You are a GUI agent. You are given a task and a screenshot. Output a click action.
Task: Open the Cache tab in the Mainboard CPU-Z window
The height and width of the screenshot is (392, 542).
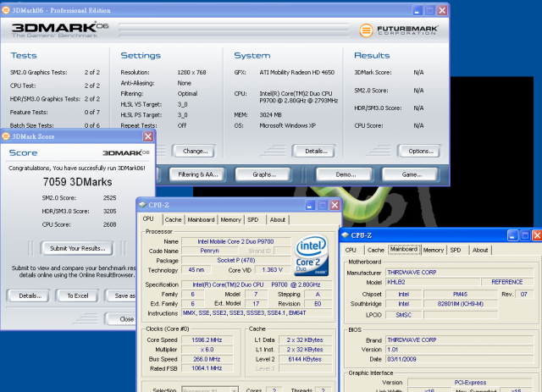376,250
